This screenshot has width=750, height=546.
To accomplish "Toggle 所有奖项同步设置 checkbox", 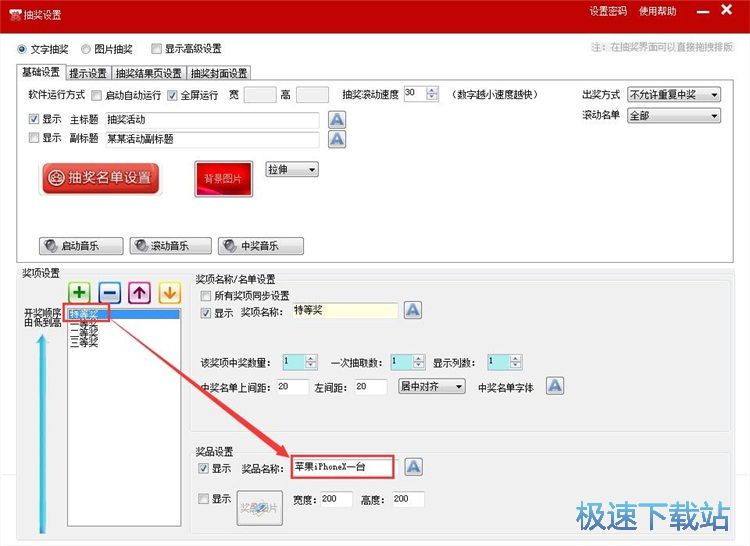I will [206, 295].
